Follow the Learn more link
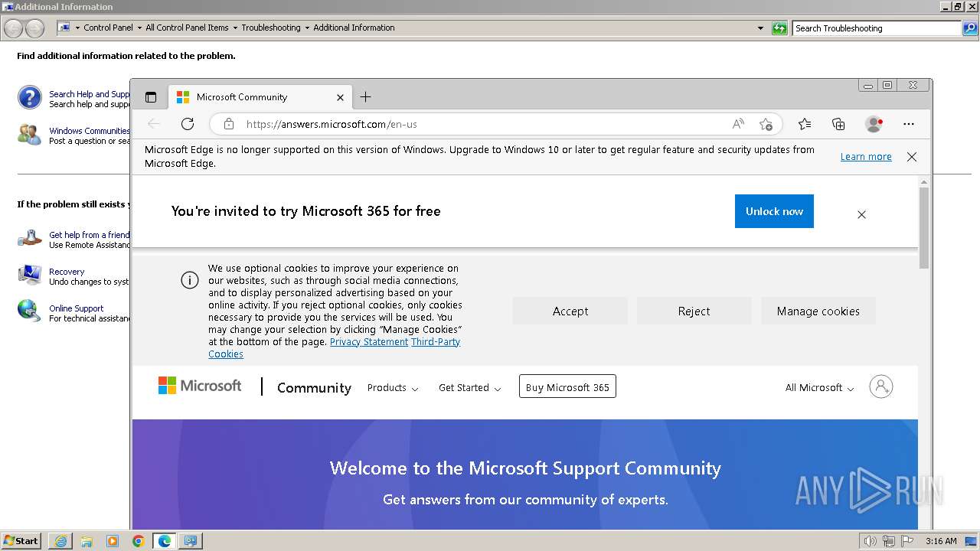This screenshot has width=980, height=551. (866, 157)
